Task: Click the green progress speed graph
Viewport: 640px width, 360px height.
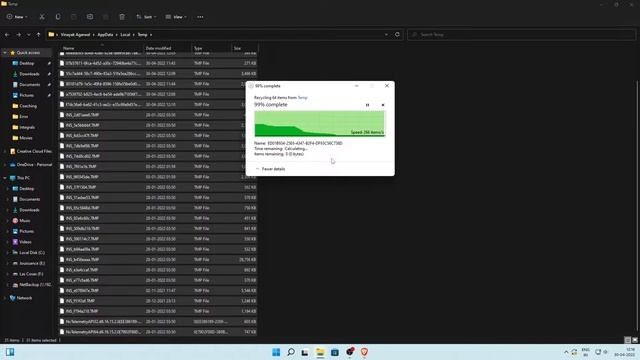Action: [320, 124]
